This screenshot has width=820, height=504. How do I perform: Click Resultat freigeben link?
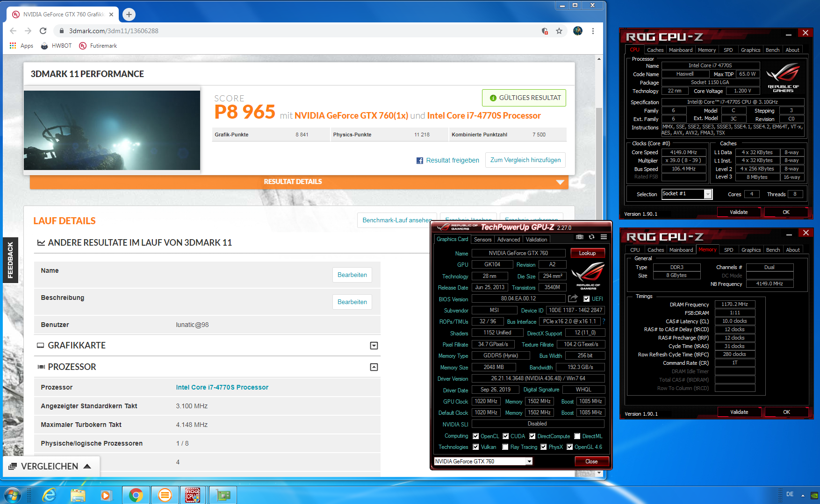coord(453,161)
